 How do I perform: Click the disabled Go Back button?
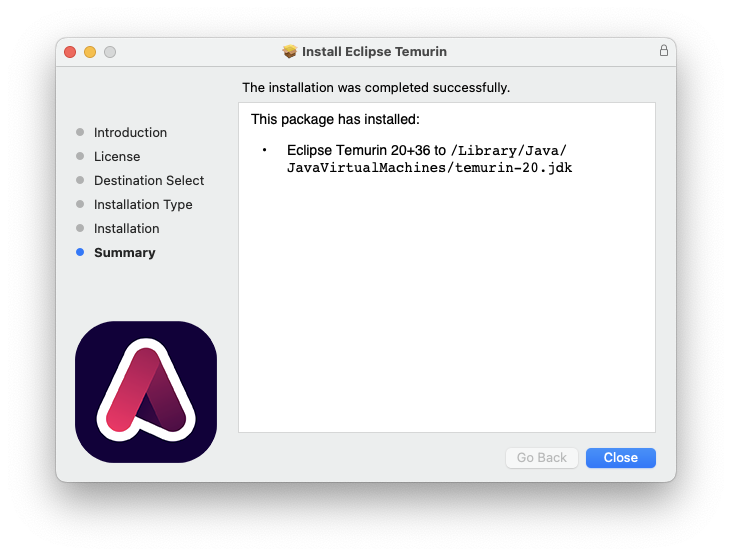542,457
